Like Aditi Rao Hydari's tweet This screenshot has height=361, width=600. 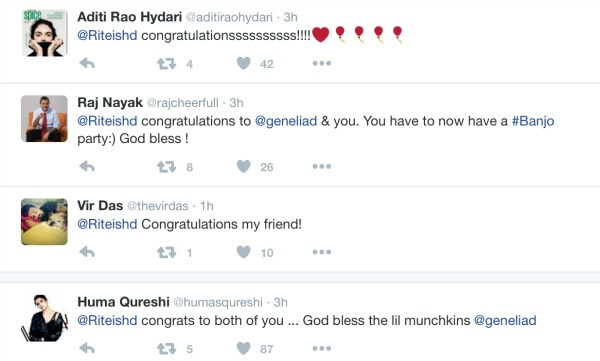coord(244,63)
